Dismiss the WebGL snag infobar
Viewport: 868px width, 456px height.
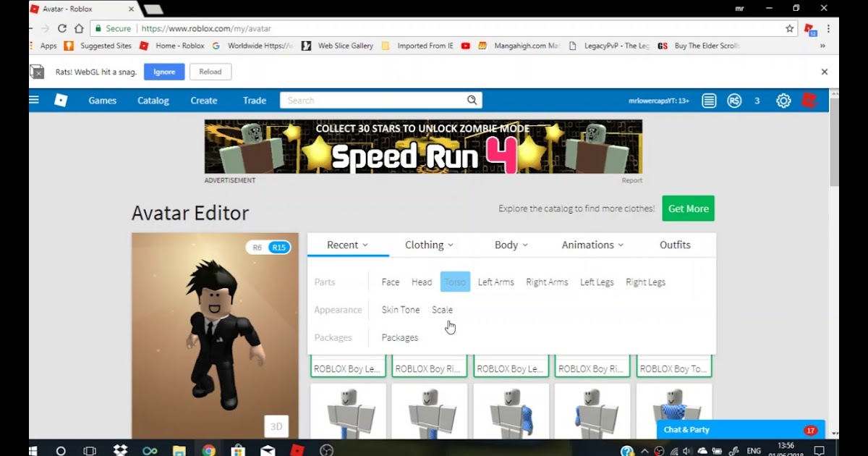824,72
